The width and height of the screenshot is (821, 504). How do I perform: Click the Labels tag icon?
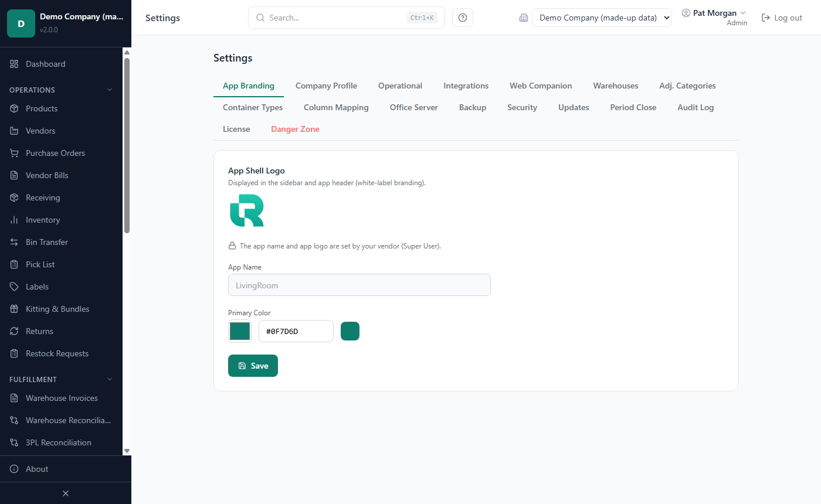tap(14, 287)
